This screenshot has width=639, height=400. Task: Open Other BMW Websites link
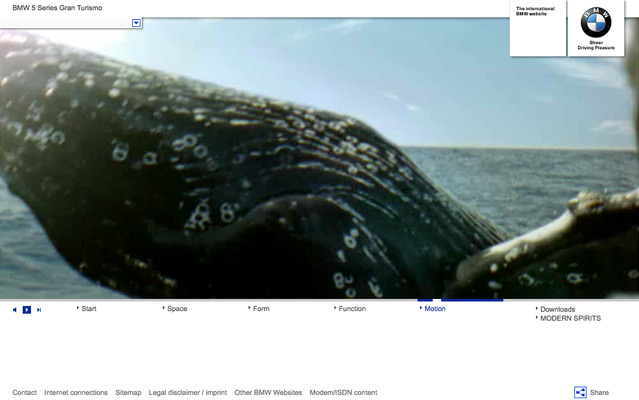tap(268, 393)
